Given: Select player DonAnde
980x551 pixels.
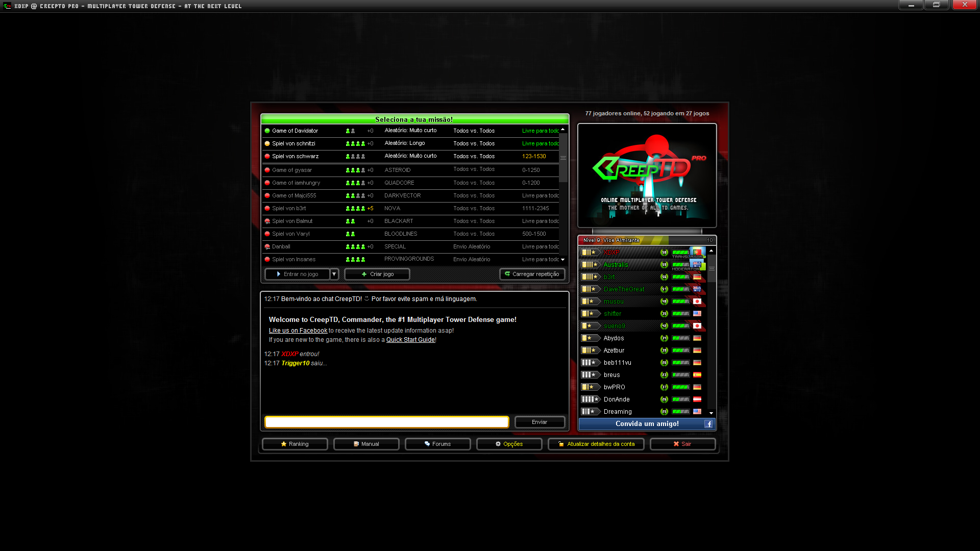Looking at the screenshot, I should (x=643, y=399).
